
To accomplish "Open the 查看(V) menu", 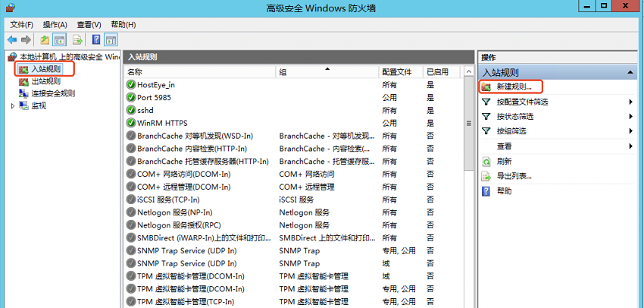I will click(89, 24).
